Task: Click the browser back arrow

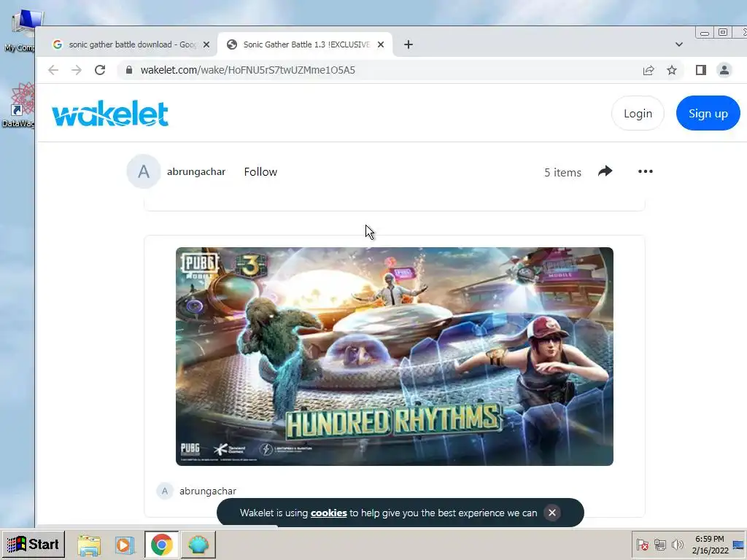Action: pos(53,71)
